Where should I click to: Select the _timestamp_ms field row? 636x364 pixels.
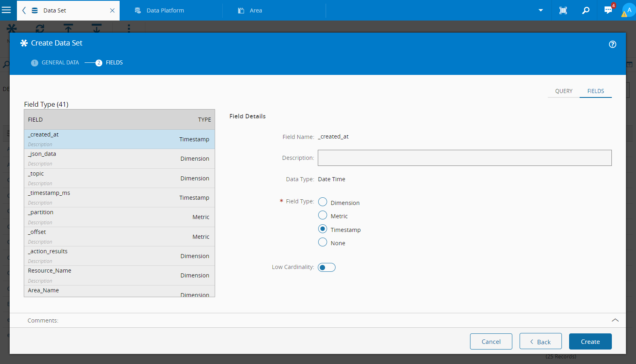point(119,197)
